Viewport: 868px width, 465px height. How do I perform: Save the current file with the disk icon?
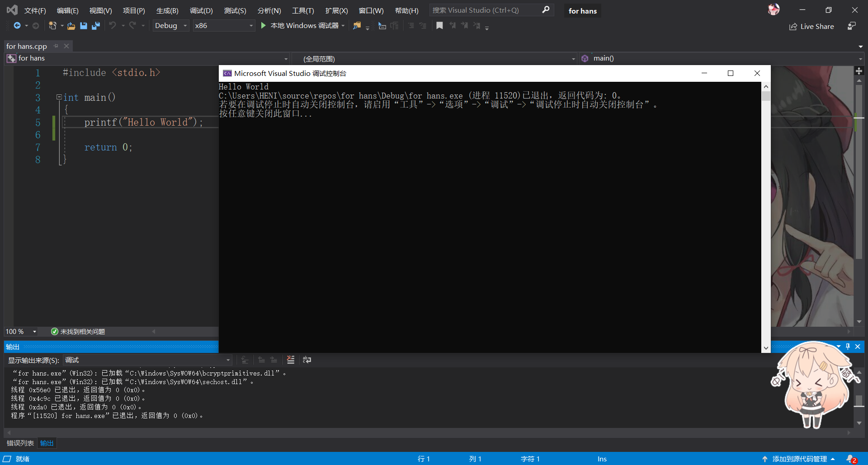(83, 26)
